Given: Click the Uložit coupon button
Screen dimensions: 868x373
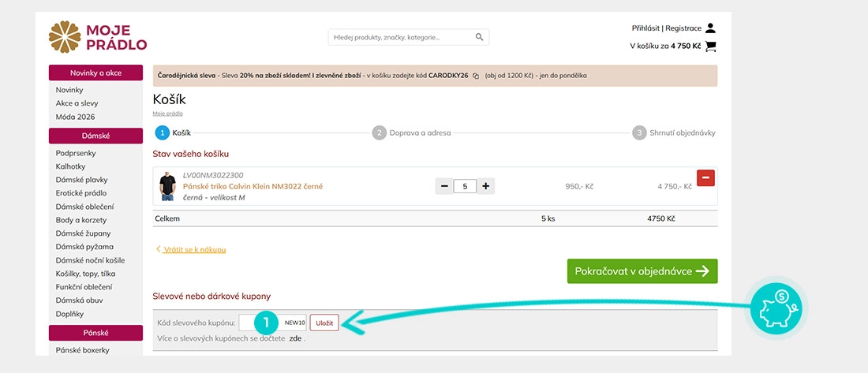Looking at the screenshot, I should coord(324,323).
